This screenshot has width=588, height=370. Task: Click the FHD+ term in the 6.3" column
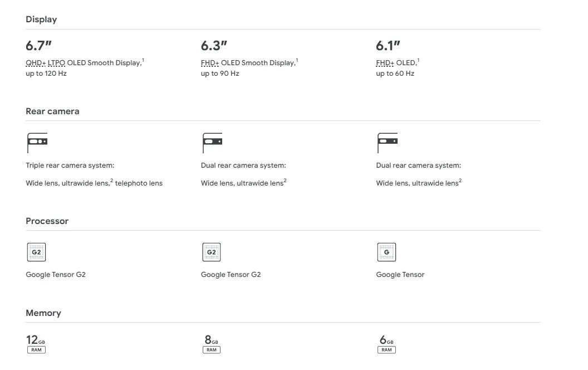(x=210, y=63)
